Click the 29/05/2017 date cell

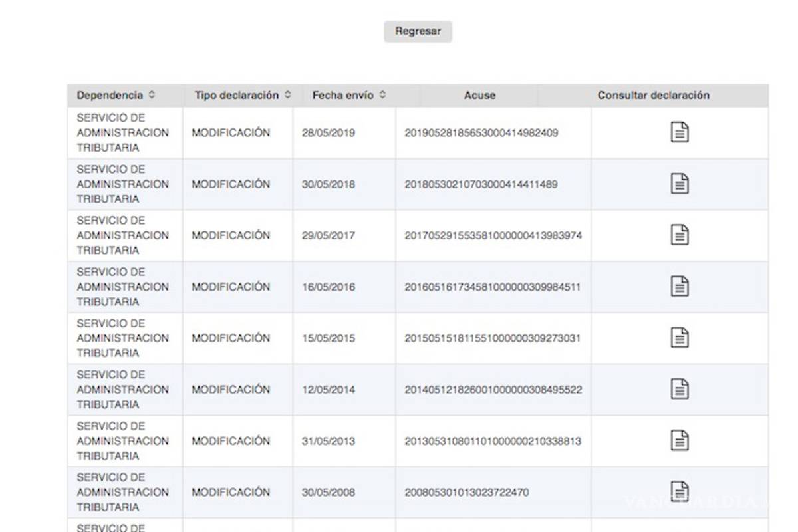[x=329, y=235]
